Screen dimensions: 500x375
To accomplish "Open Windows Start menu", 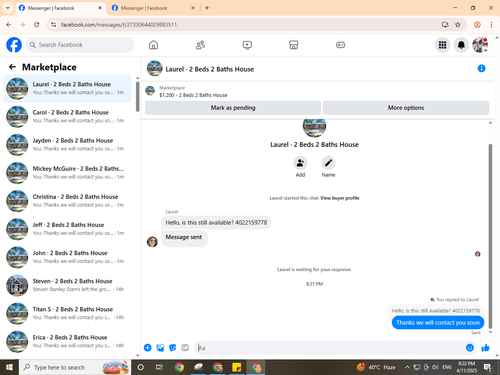I will [9, 367].
